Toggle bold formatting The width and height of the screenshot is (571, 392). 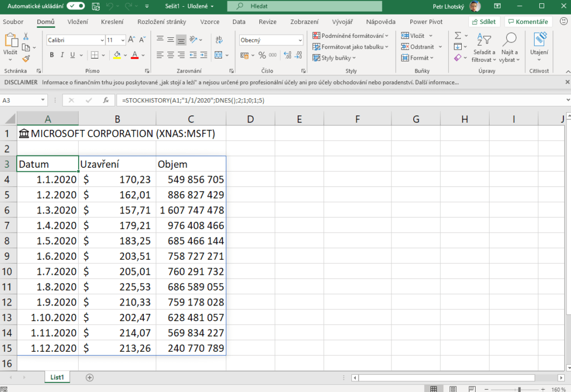tap(52, 55)
